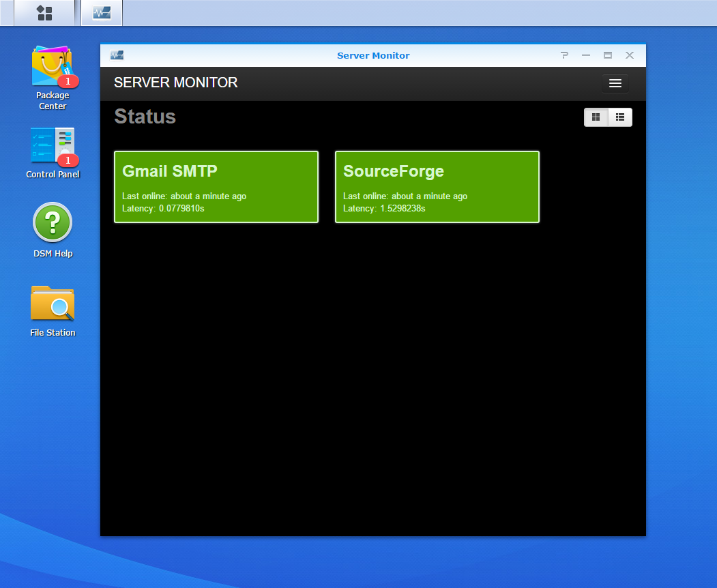The image size is (717, 588).
Task: Click SourceForge last online text
Action: point(405,196)
